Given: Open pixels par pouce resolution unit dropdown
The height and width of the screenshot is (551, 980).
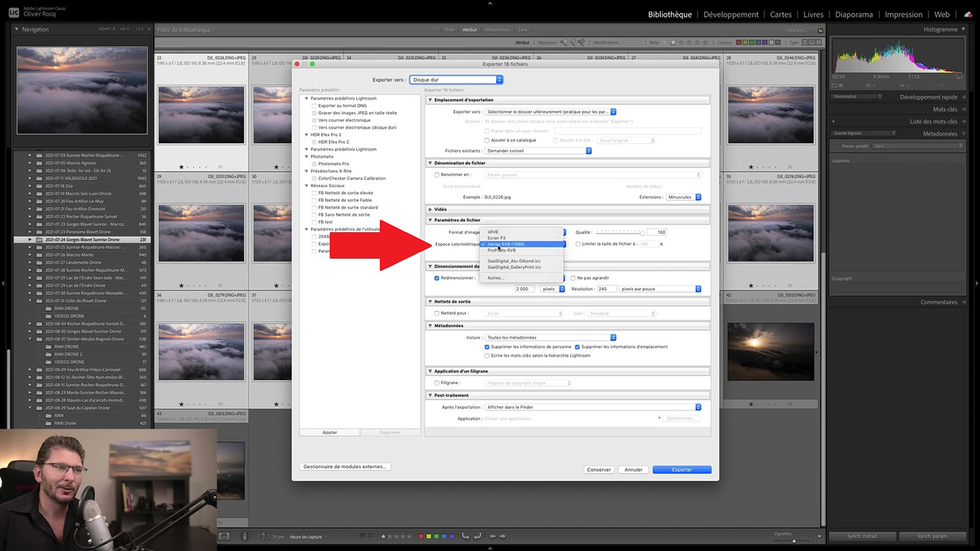Looking at the screenshot, I should (660, 289).
